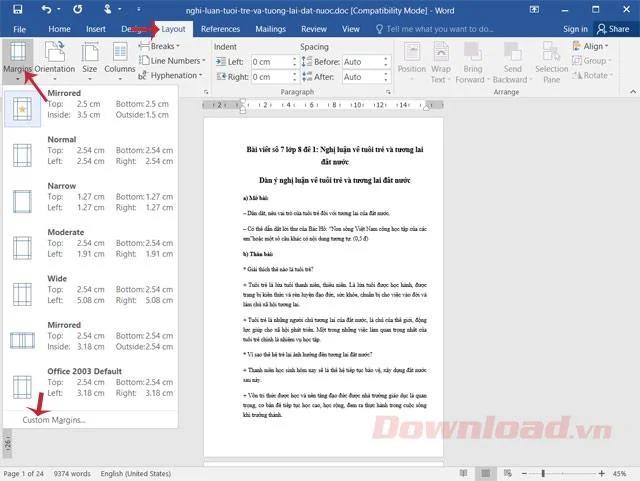Select the Moderate margins preset
Viewport: 640px width, 481px height.
pos(90,244)
